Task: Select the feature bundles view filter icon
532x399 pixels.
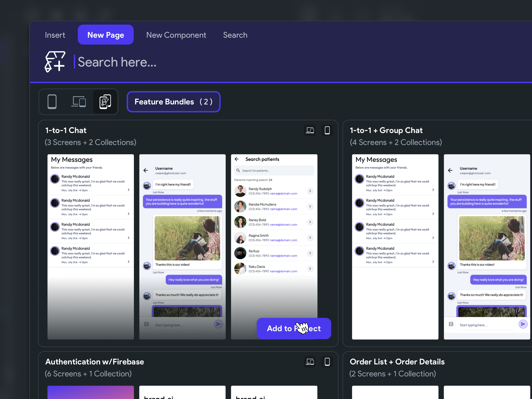Action: point(105,102)
